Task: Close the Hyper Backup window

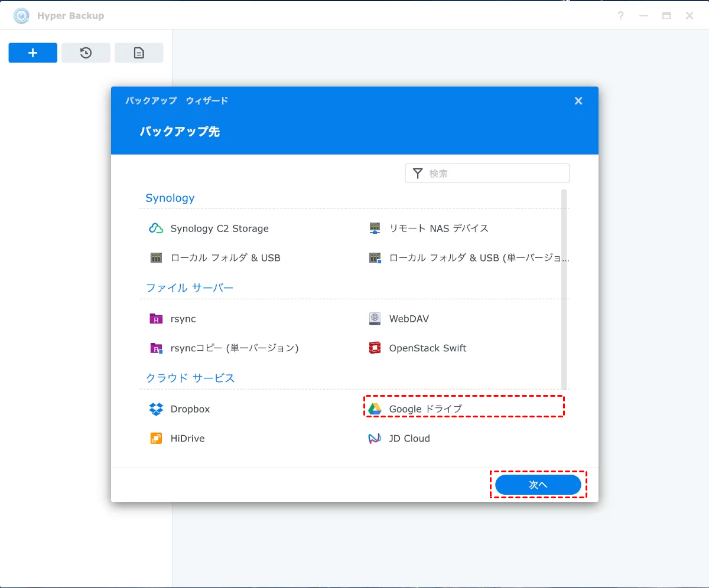Action: (690, 16)
